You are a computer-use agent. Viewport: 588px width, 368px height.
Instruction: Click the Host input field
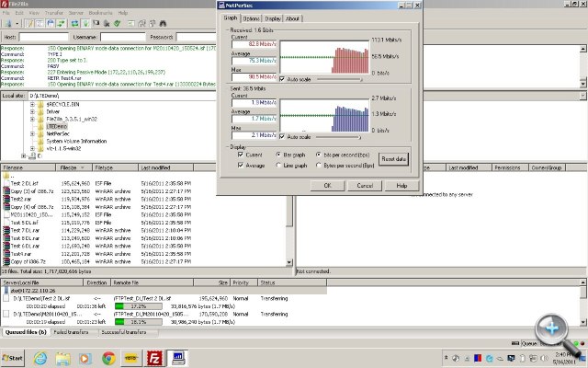click(x=44, y=37)
